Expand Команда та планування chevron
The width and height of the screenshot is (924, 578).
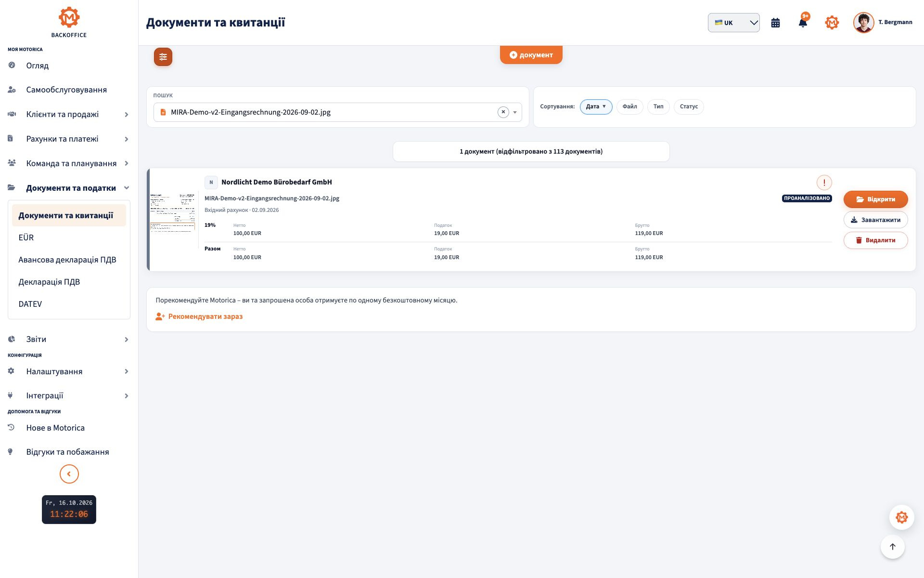click(x=127, y=163)
